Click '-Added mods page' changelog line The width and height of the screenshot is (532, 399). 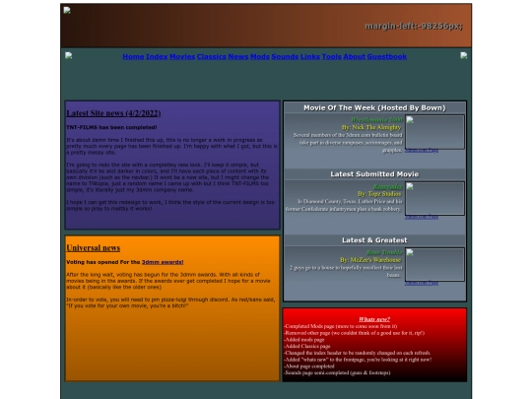(304, 339)
